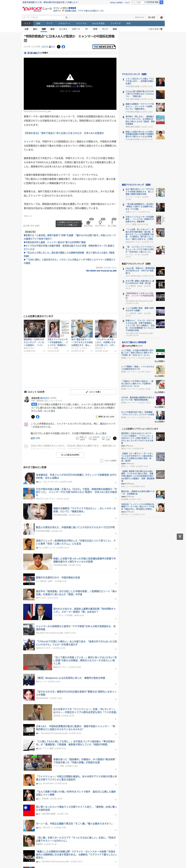Click 高口康太 recommender name

34,53
